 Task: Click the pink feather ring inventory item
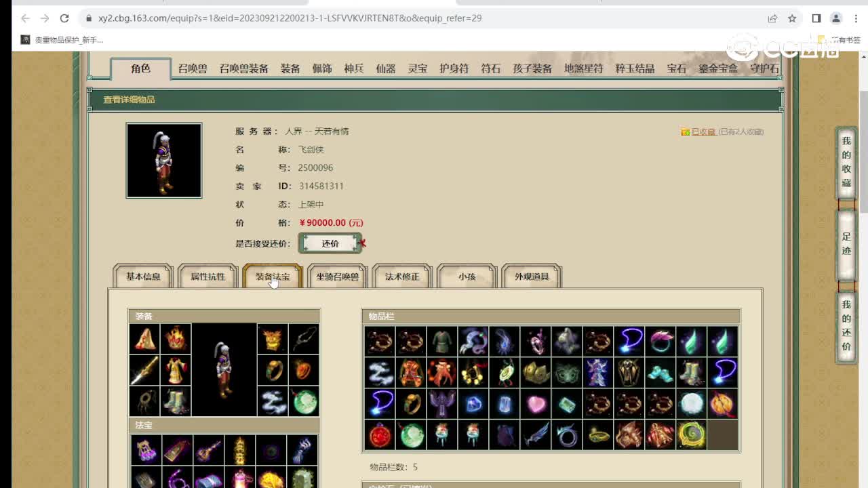click(660, 341)
